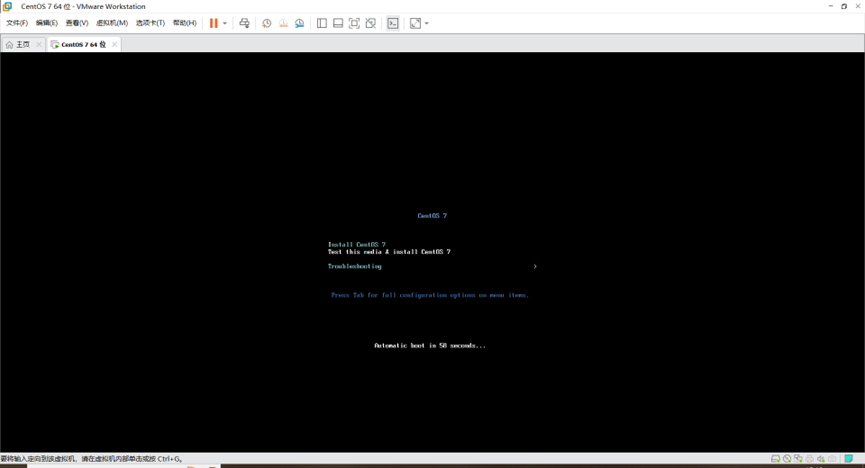Enter full screen mode icon
Screen dimensions: 865x468
(354, 23)
